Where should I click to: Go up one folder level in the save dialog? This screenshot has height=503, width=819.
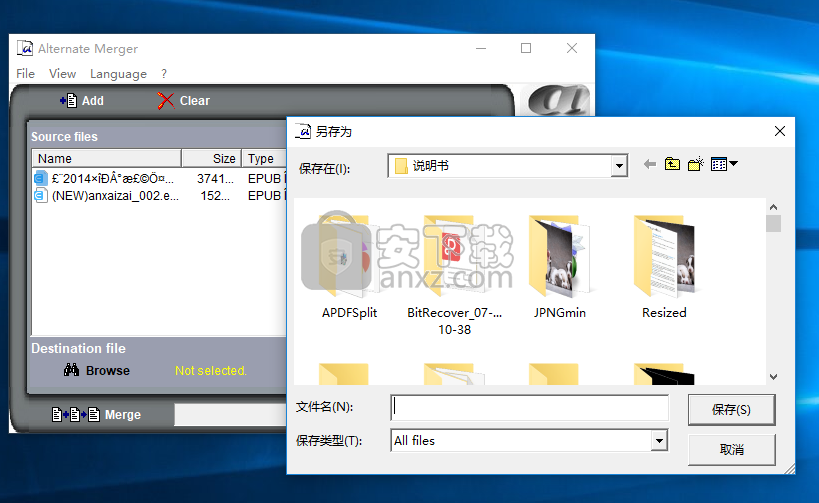[672, 165]
